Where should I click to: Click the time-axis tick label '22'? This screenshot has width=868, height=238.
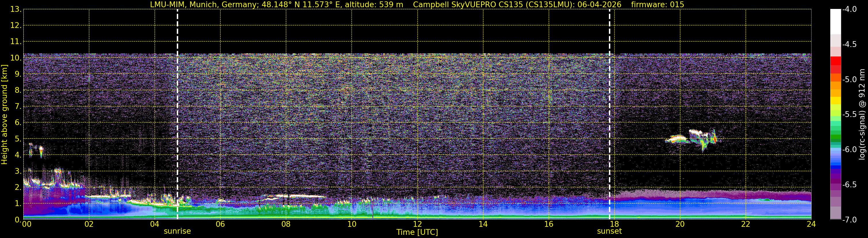pos(746,224)
